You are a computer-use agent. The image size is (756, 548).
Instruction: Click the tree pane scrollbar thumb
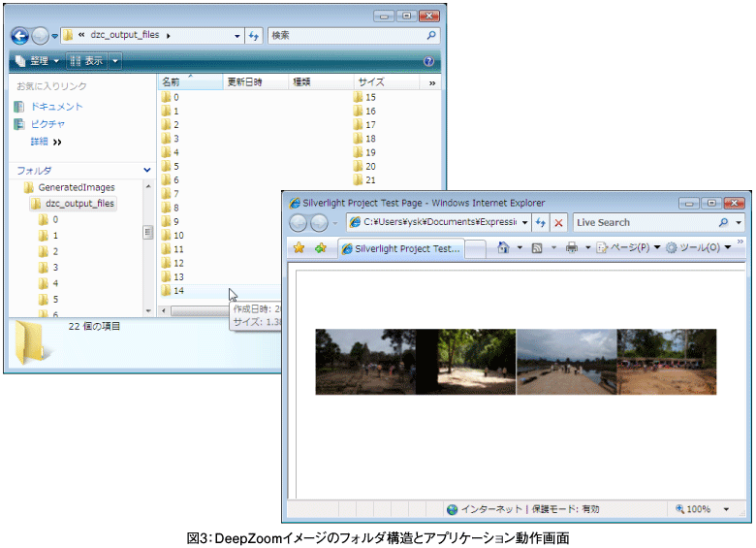[x=148, y=232]
